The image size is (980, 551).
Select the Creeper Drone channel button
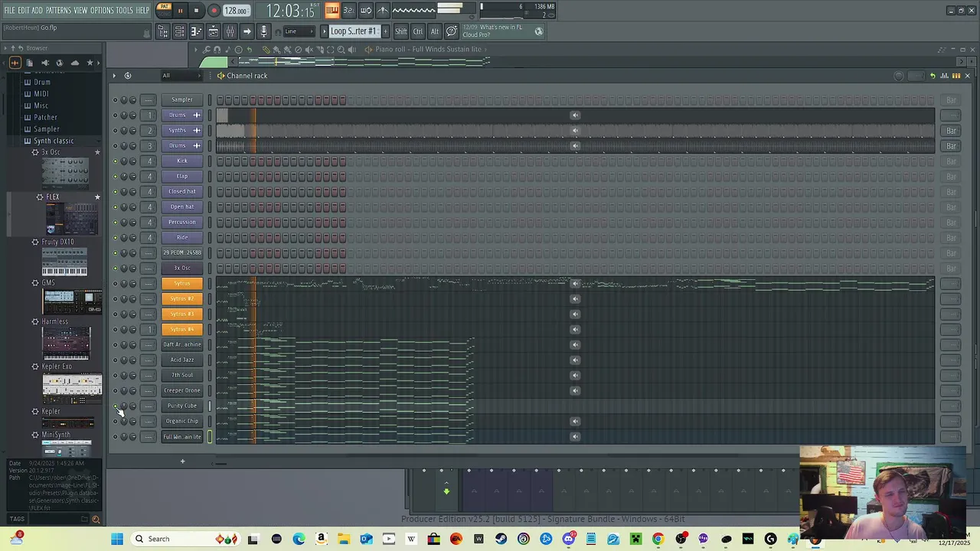click(182, 390)
